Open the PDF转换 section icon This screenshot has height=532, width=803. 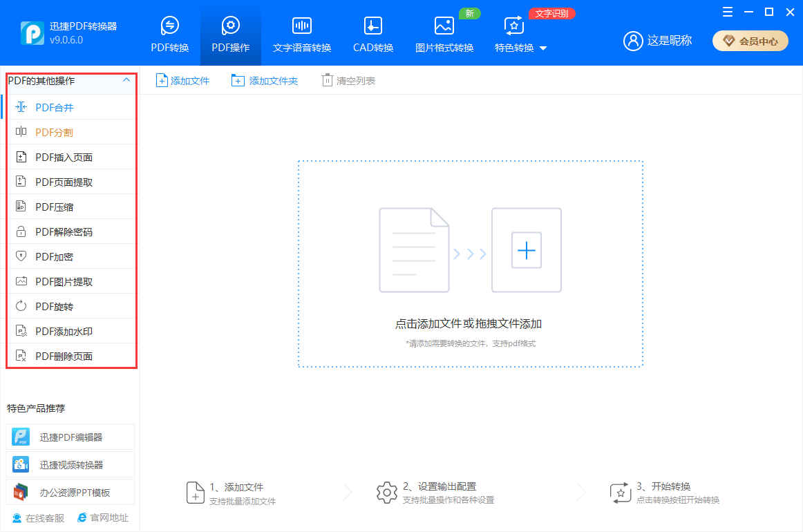click(169, 26)
